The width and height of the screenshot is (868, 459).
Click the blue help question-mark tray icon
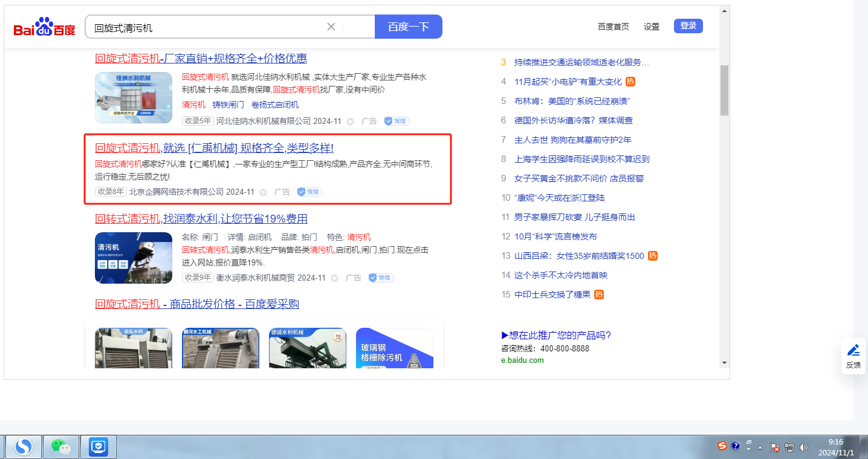pyautogui.click(x=735, y=446)
